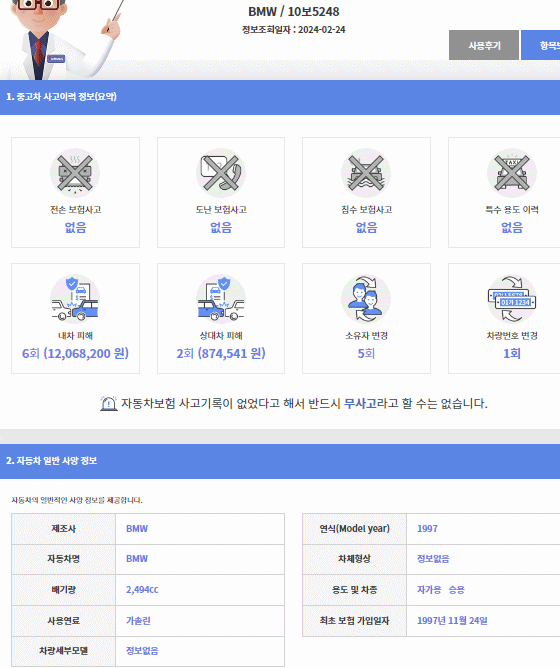Click the 자동차명 label cell
Image resolution: width=560 pixels, height=668 pixels.
click(x=64, y=559)
